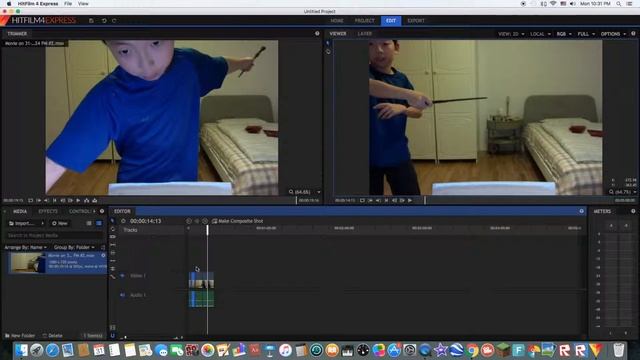
Task: Open Viewer panel options gear icon
Action: 633,33
